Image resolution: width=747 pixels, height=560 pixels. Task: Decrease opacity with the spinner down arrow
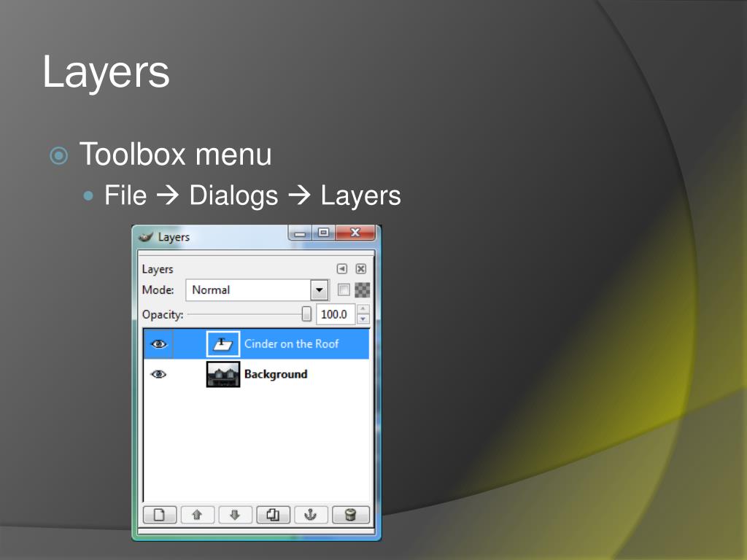363,319
